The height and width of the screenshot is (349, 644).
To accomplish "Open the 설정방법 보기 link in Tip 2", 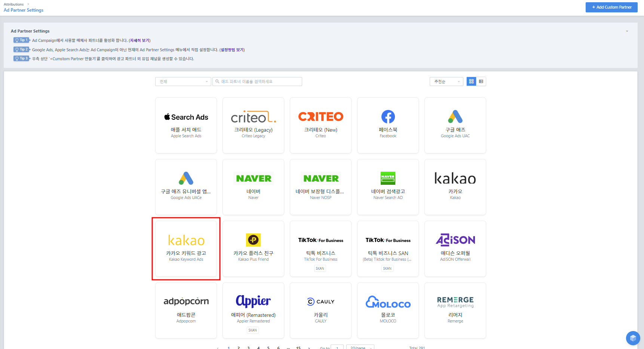I will [232, 50].
